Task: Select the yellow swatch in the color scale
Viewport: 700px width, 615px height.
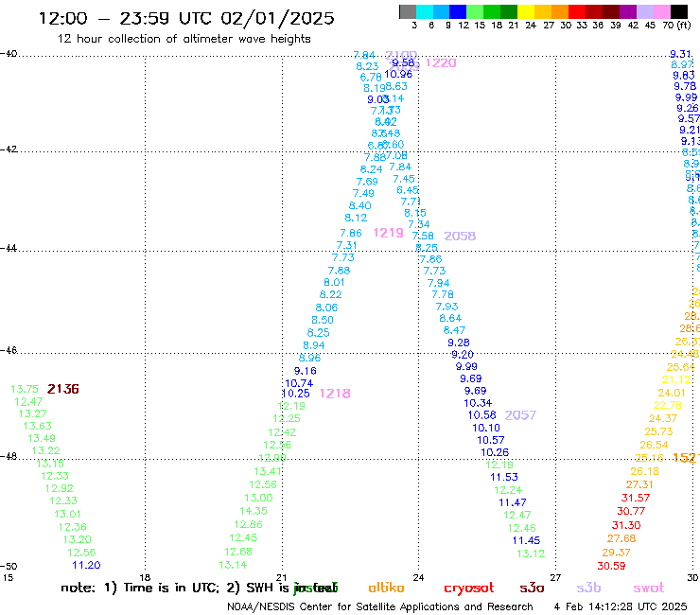Action: 526,11
